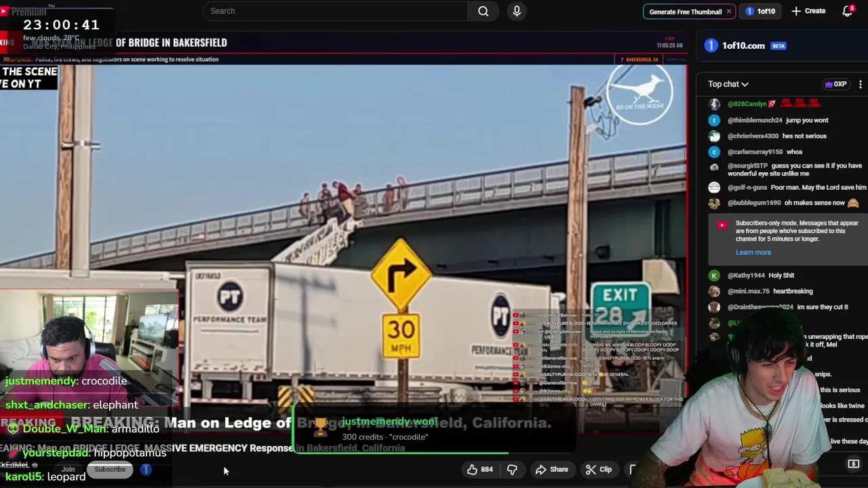Open notifications bell
The width and height of the screenshot is (868, 488).
[x=847, y=11]
